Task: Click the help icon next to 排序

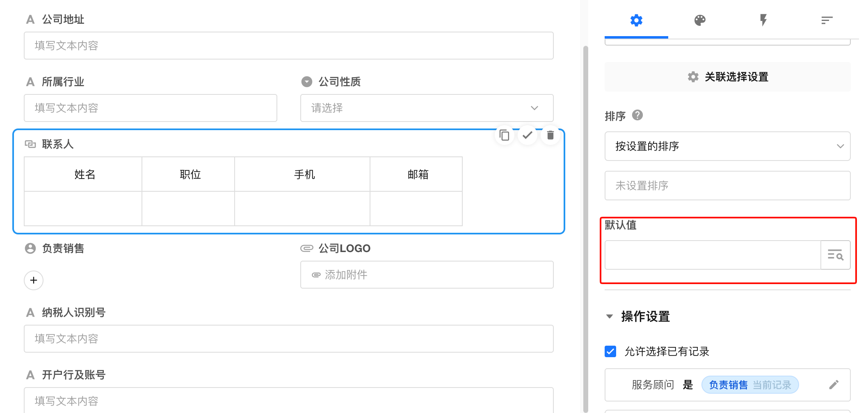Action: (637, 115)
